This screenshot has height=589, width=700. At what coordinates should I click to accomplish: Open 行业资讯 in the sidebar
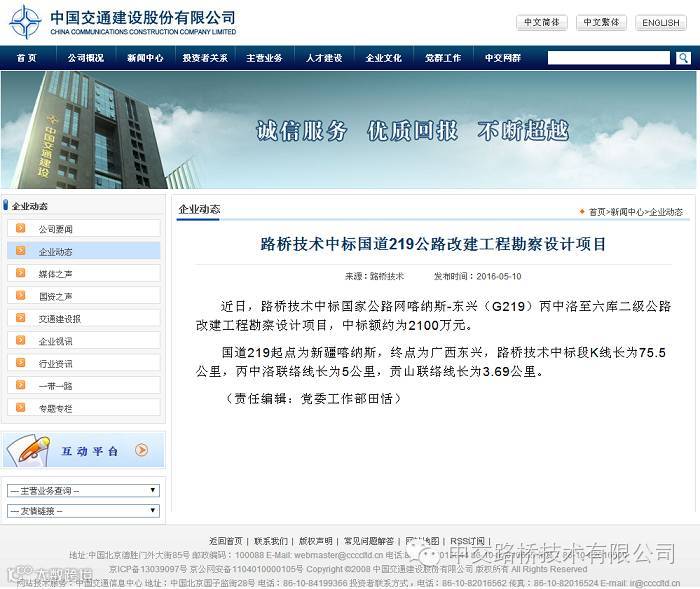[x=83, y=363]
